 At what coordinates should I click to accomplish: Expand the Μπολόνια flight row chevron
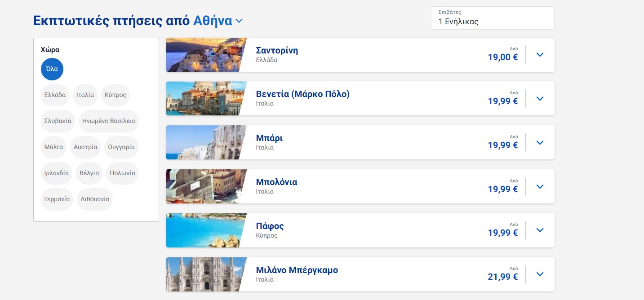(540, 187)
